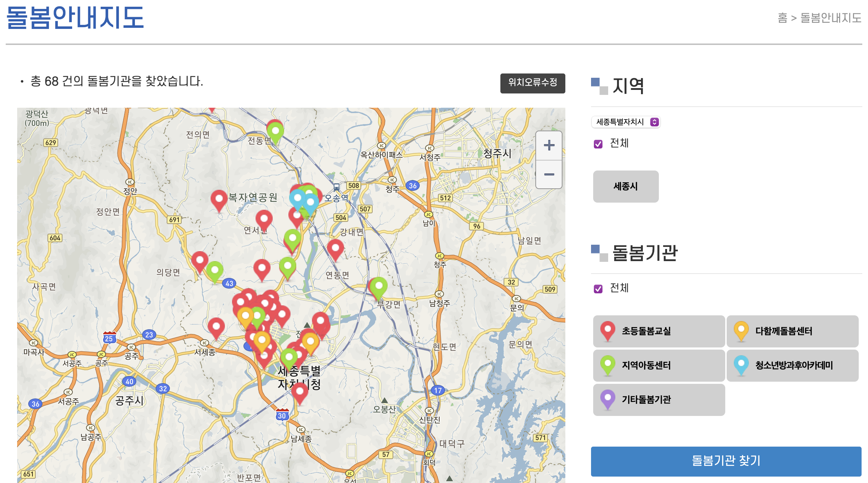Uncheck 전체 checkbox under 지역
868x483 pixels.
pos(598,144)
